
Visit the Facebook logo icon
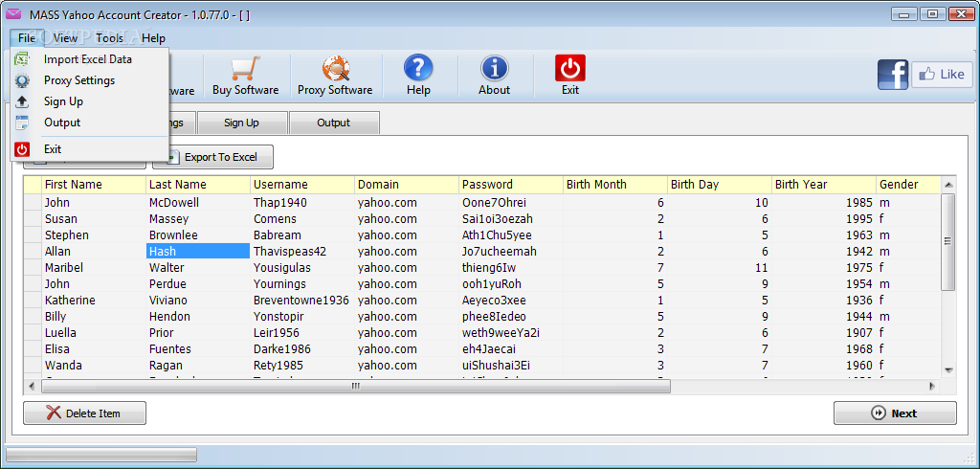pyautogui.click(x=893, y=75)
